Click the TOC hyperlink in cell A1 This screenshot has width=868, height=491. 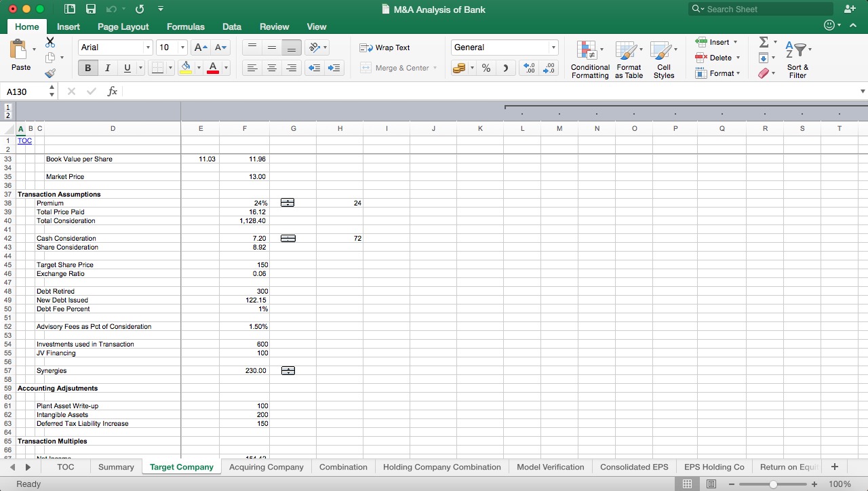click(24, 140)
